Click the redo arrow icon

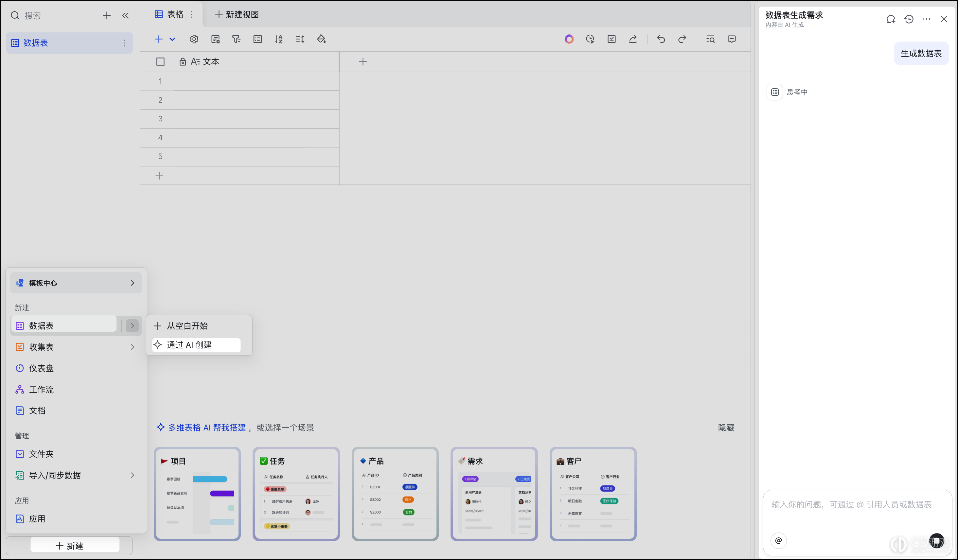(x=682, y=39)
